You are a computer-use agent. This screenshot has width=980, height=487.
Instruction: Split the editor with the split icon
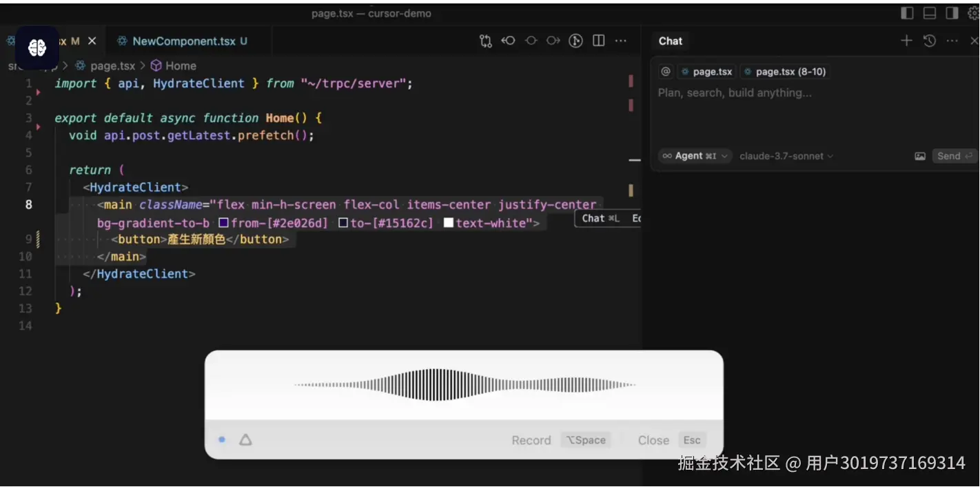tap(599, 41)
